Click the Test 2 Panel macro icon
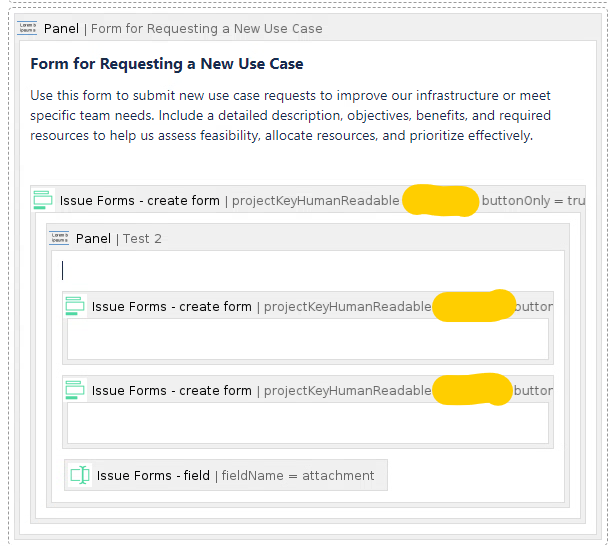Image resolution: width=608 pixels, height=547 pixels. click(x=59, y=238)
